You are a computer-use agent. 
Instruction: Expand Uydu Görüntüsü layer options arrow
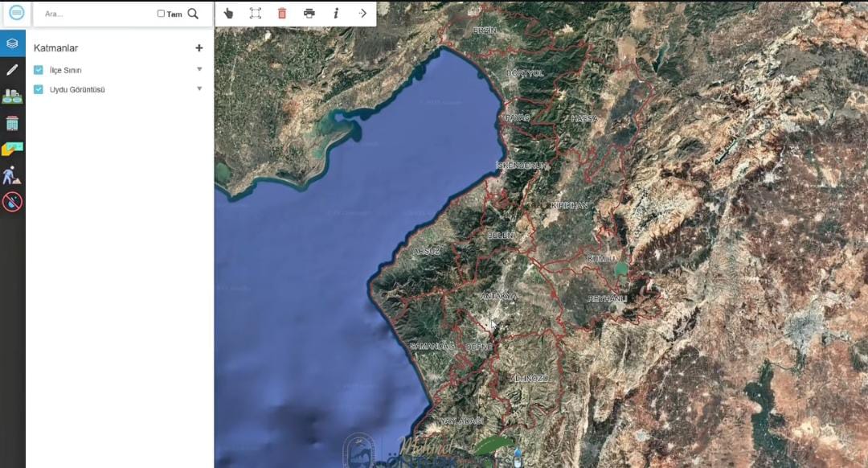pyautogui.click(x=199, y=88)
